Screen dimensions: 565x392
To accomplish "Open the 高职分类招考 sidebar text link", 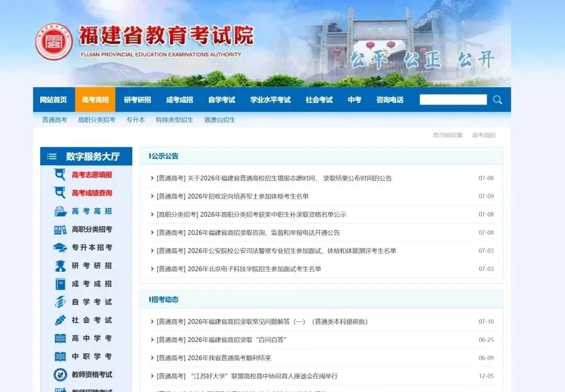I will point(92,229).
